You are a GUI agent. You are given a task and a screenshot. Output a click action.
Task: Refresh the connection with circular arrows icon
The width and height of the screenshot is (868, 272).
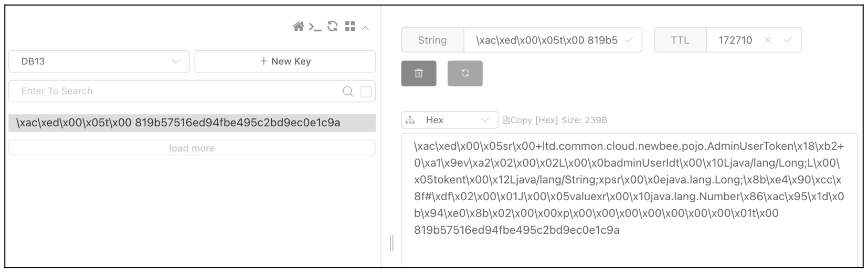(332, 26)
